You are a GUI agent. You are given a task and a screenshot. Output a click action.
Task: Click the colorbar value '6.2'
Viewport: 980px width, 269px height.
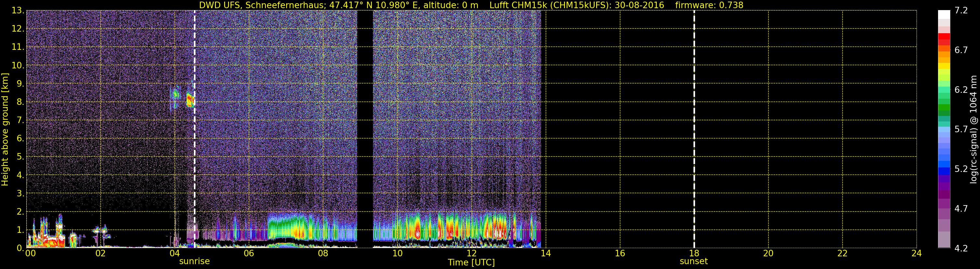(x=961, y=90)
